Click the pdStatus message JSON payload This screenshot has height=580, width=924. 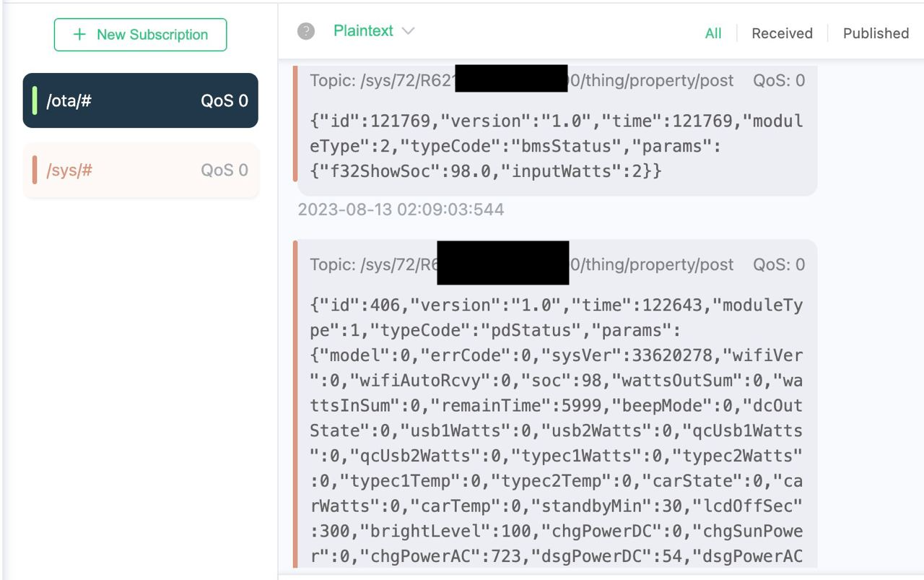[557, 430]
